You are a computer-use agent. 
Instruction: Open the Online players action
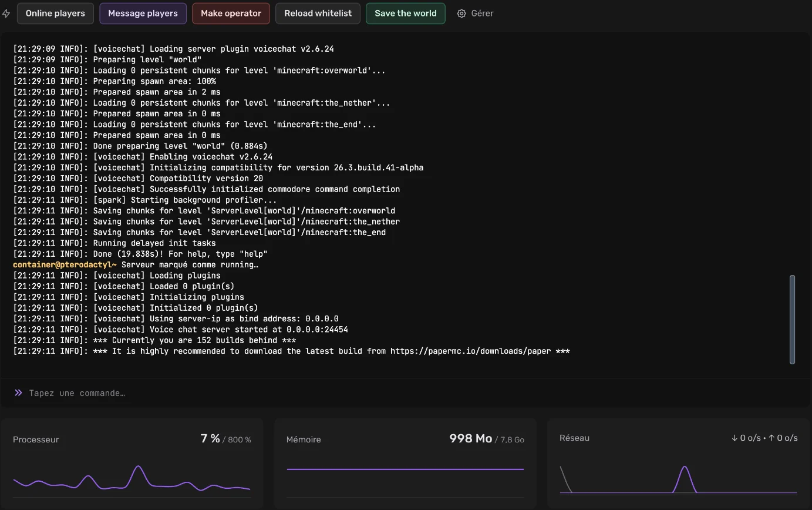coord(55,14)
